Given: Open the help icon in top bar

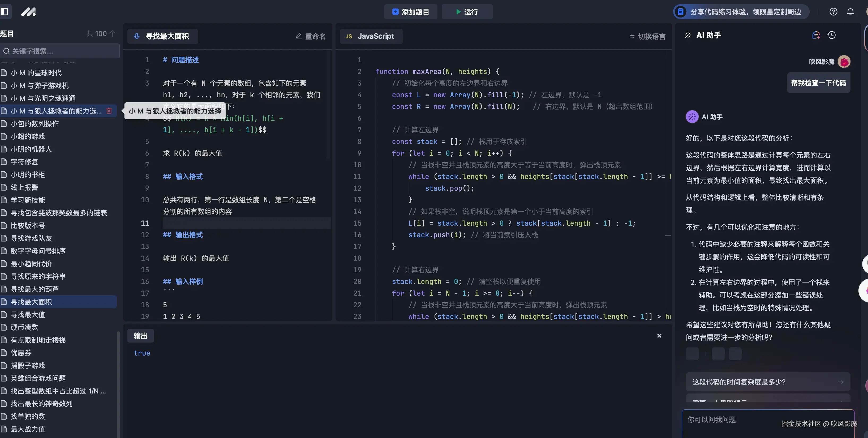Looking at the screenshot, I should click(834, 11).
